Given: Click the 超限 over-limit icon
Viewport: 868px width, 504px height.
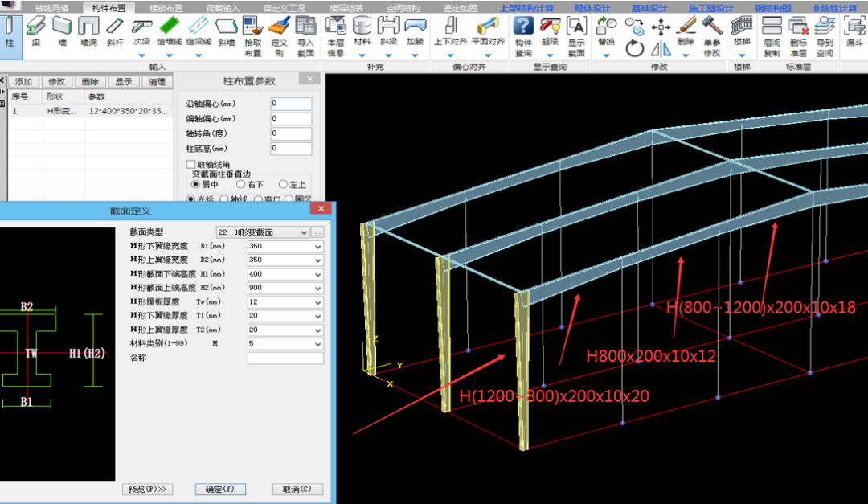Looking at the screenshot, I should click(x=550, y=26).
